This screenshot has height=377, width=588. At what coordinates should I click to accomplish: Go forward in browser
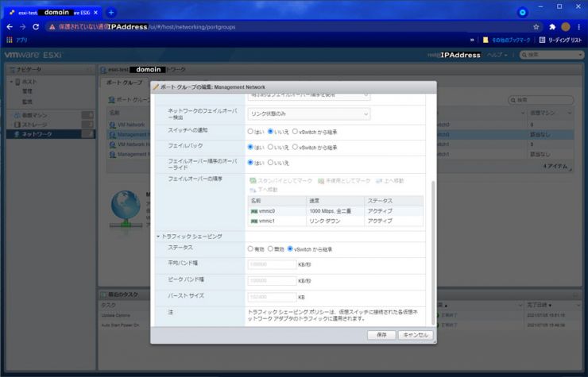pos(23,27)
